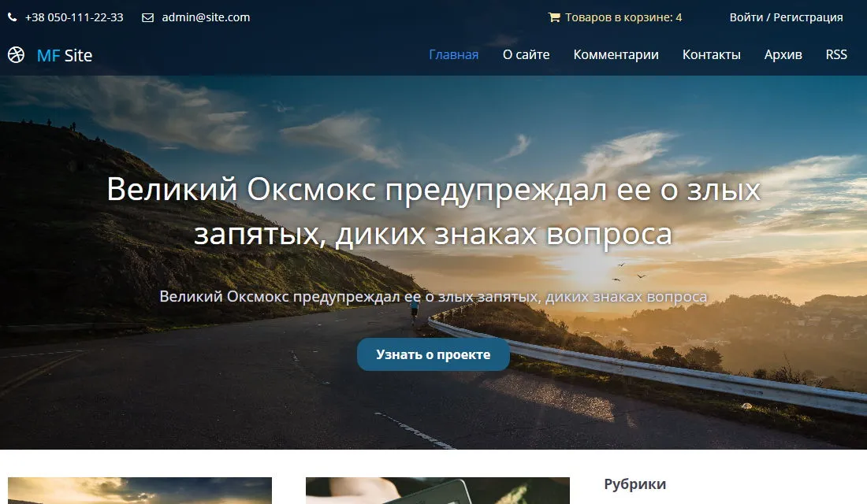Open the 'О сайте' menu item
The height and width of the screenshot is (504, 867).
[526, 54]
